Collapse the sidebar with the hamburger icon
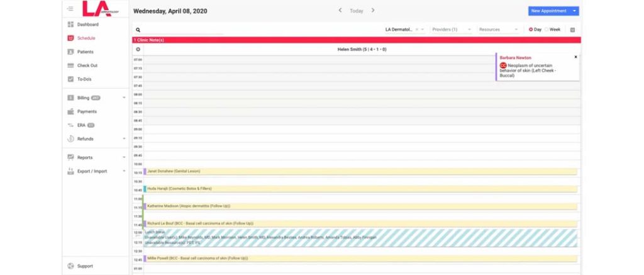 click(70, 8)
